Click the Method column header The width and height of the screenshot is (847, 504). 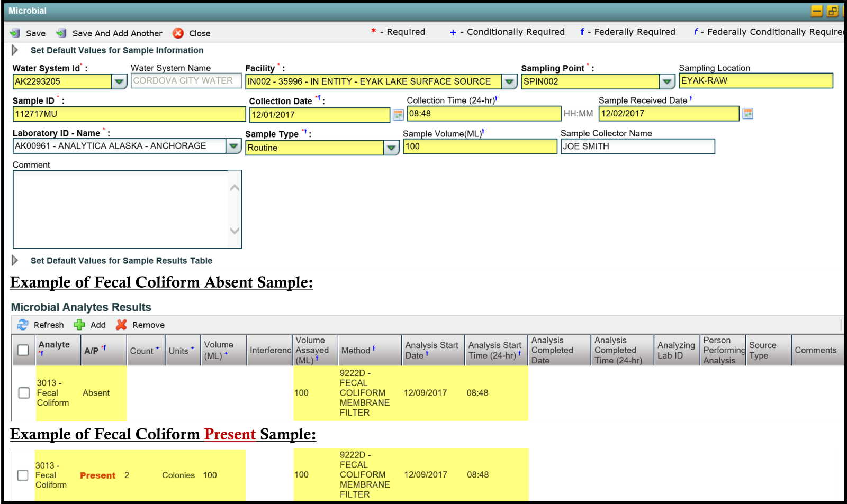click(356, 351)
